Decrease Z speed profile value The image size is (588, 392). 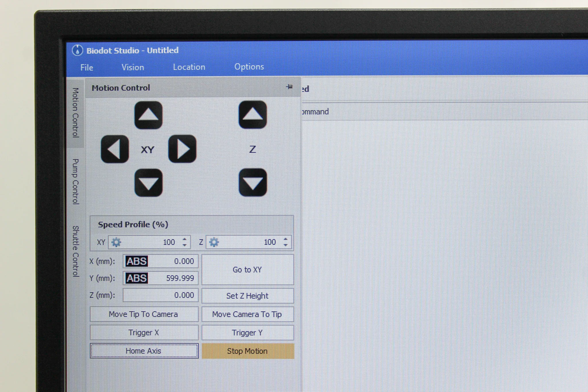click(x=285, y=245)
